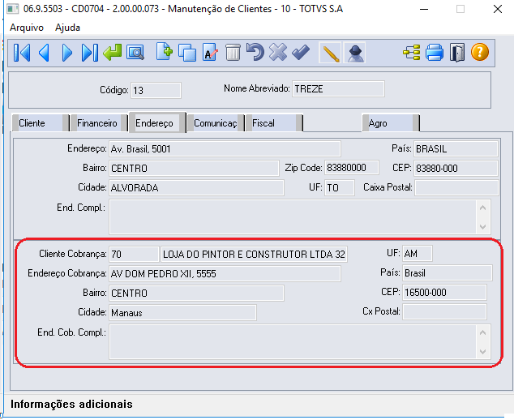
Task: Click the Cx Postal field
Action: [x=444, y=311]
